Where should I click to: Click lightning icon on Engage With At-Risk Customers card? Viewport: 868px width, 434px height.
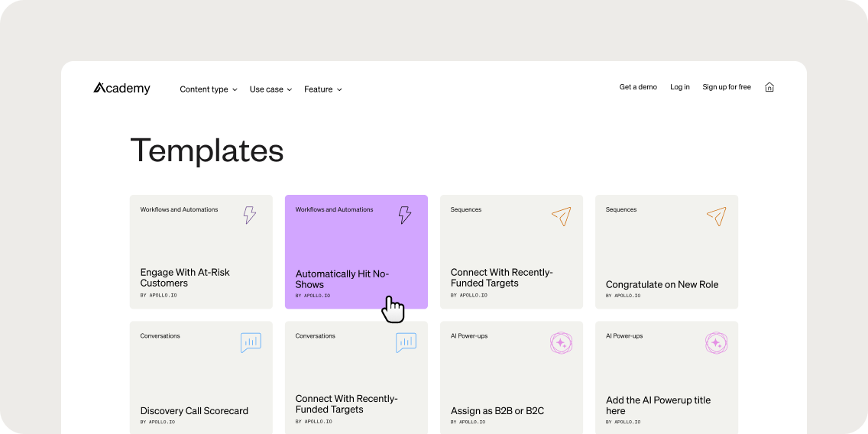[250, 215]
